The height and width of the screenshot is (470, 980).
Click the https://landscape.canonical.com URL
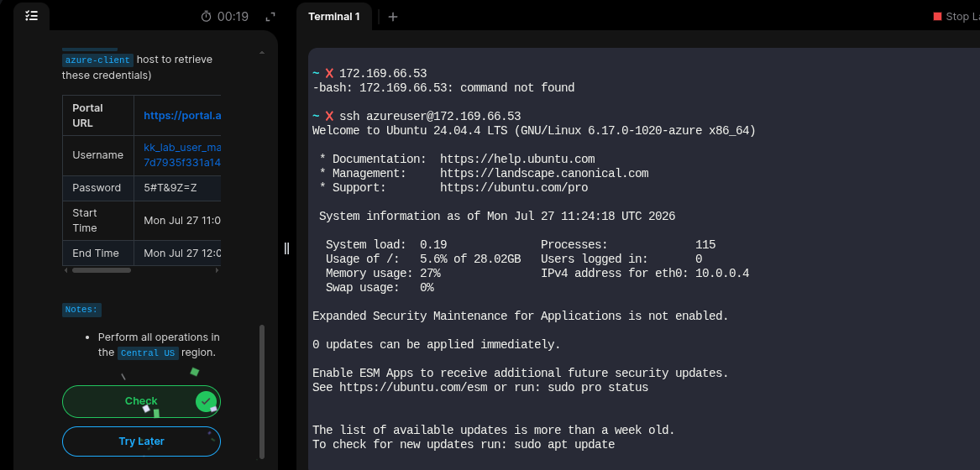click(x=544, y=173)
